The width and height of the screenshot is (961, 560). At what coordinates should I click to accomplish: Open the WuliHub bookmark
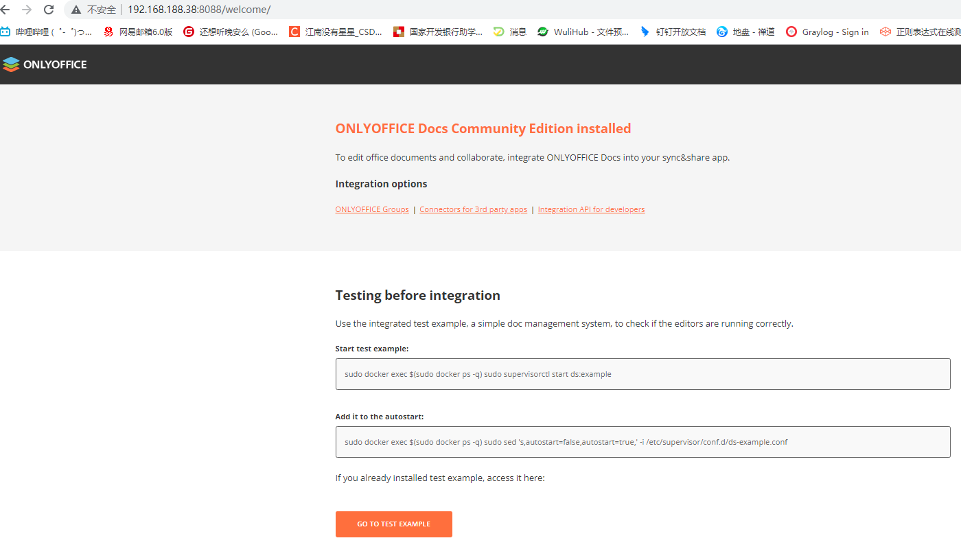point(583,32)
